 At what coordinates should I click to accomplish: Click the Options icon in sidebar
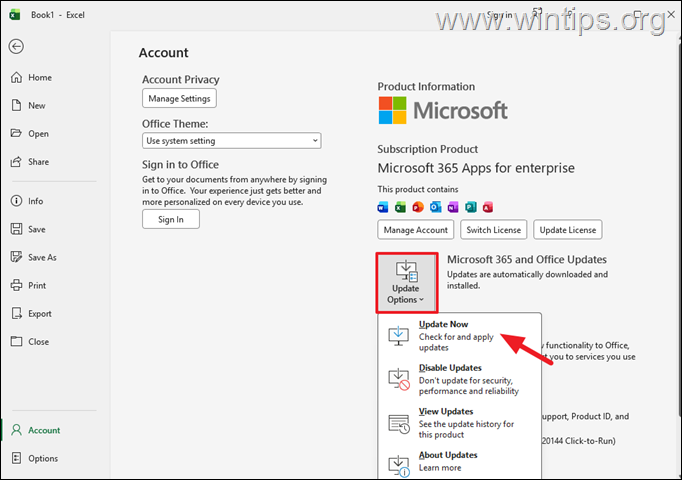(x=17, y=458)
